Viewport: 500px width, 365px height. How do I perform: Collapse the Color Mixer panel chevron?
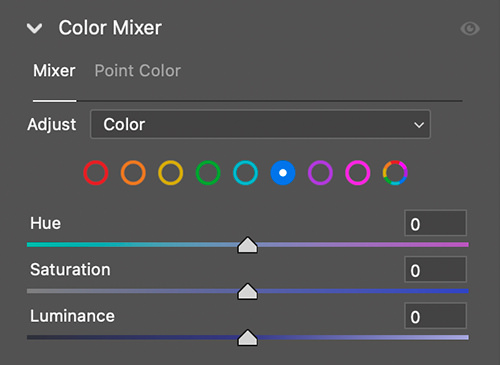(x=34, y=29)
